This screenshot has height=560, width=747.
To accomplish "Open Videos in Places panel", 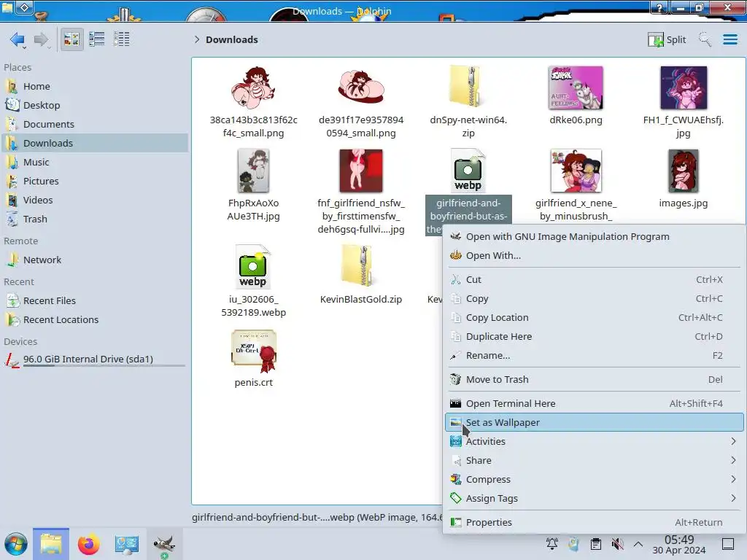I will point(95,201).
